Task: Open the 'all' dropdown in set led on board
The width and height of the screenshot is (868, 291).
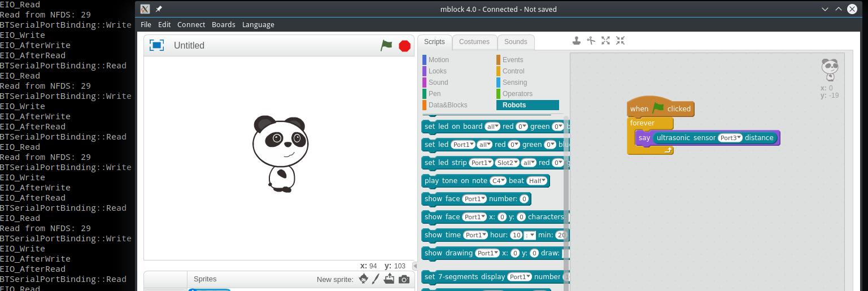Action: coord(493,127)
